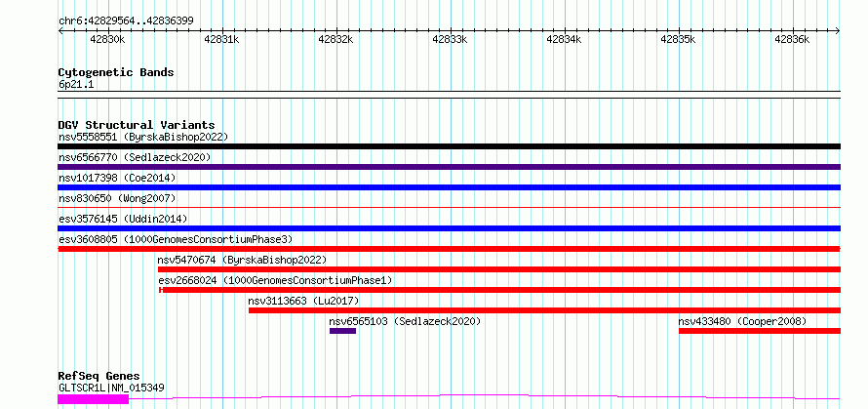Open esv2668024 (1000GenomesConsortiumPhase1) label

[275, 280]
